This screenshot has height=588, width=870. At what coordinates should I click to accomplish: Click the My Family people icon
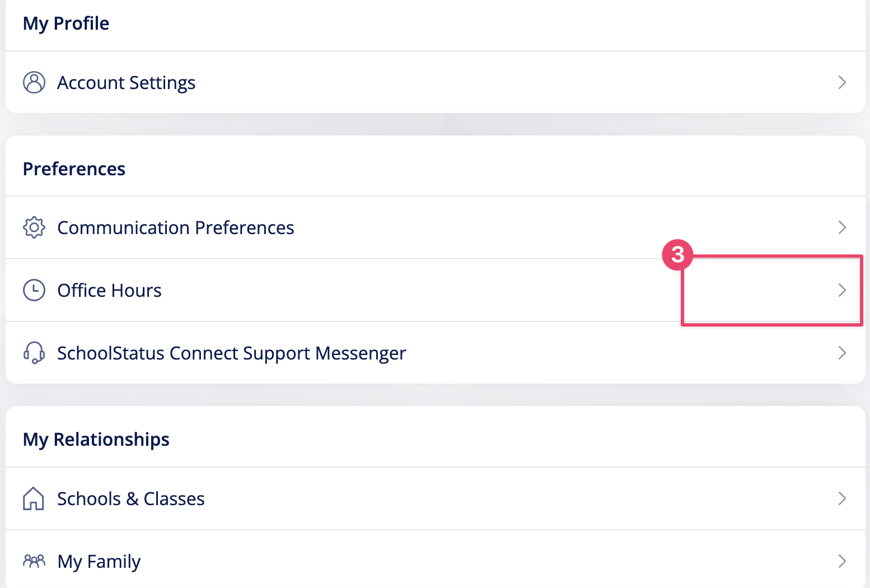click(34, 561)
